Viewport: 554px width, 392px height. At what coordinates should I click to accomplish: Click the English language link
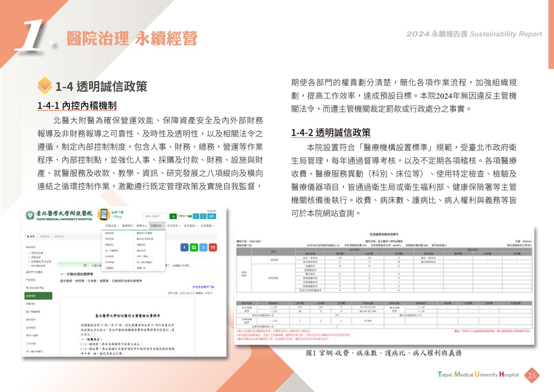point(212,211)
